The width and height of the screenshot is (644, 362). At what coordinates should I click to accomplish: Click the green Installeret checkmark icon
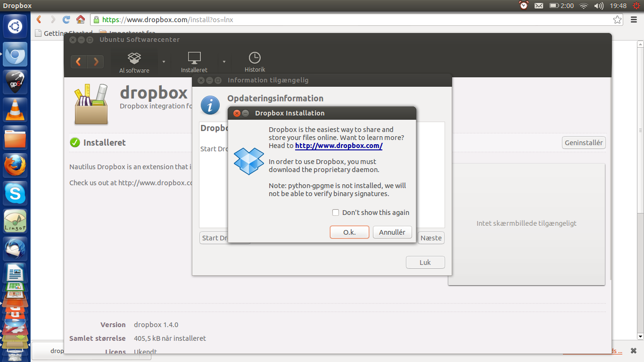point(74,142)
